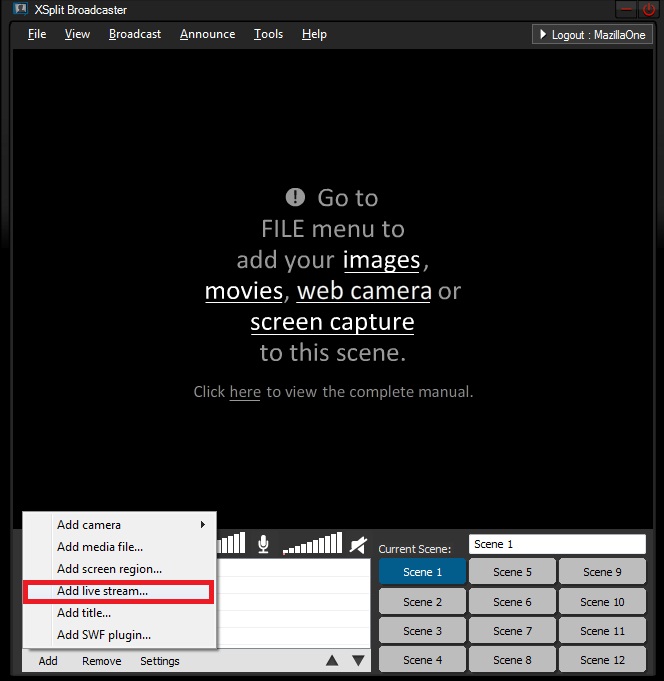This screenshot has height=681, width=664.
Task: Choose Add screen region option
Action: click(119, 569)
